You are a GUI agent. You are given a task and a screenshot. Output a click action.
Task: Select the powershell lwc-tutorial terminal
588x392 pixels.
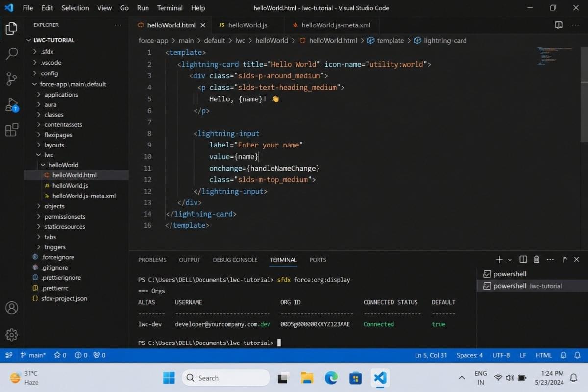pyautogui.click(x=532, y=286)
